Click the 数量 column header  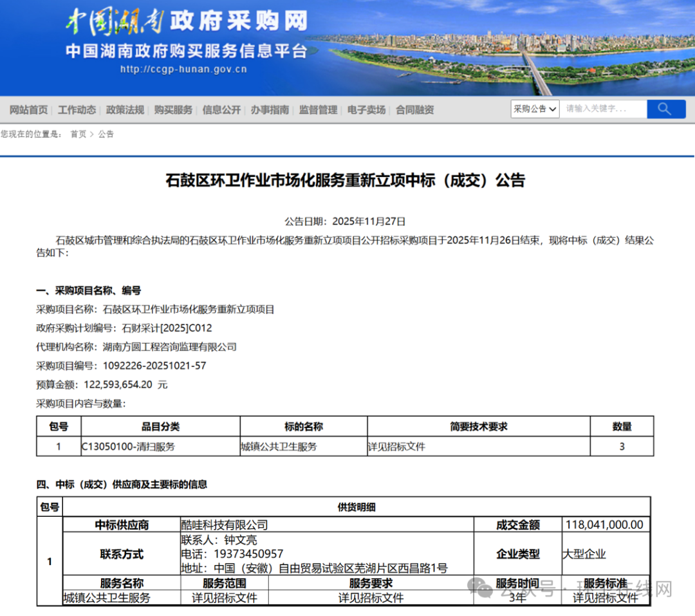click(x=622, y=427)
